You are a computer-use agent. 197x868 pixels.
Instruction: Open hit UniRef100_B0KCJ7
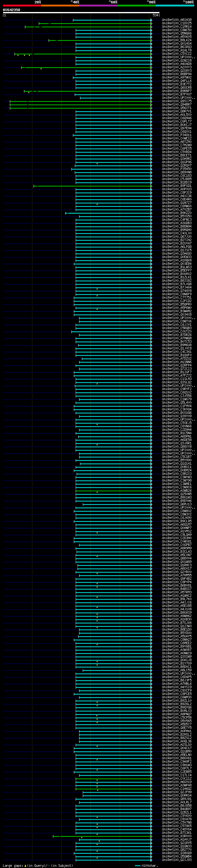(177, 125)
